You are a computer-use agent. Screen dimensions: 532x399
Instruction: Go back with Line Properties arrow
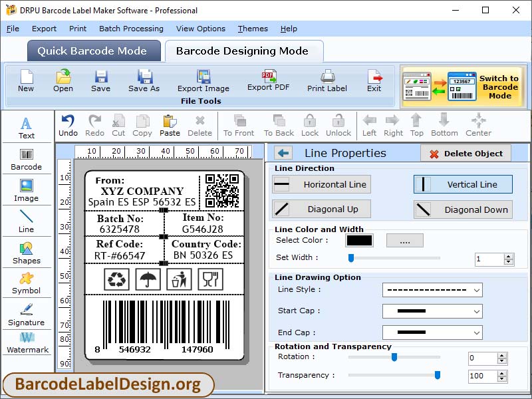[x=283, y=153]
